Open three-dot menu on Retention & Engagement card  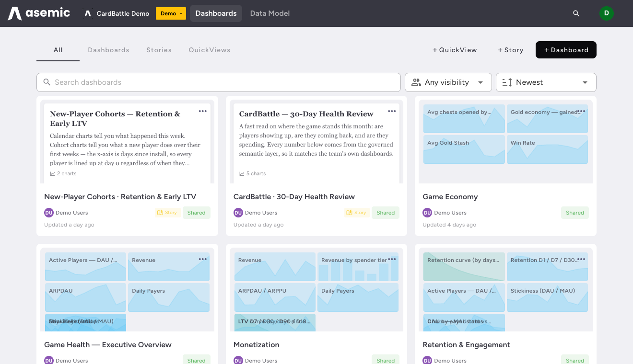tap(581, 259)
